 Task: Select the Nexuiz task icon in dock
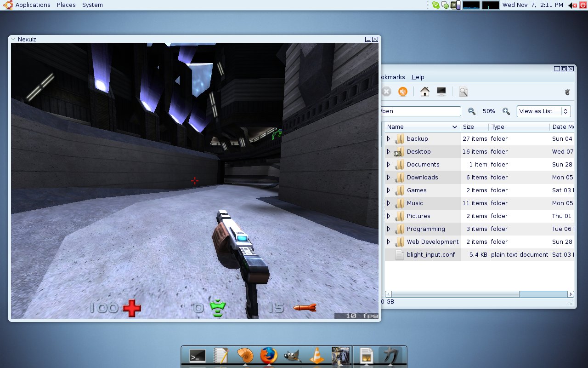click(x=390, y=356)
